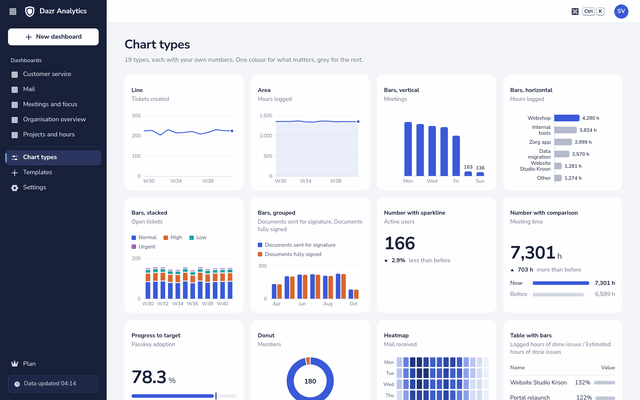The image size is (640, 400).
Task: Click the Data updated 04:14 status
Action: pos(53,384)
